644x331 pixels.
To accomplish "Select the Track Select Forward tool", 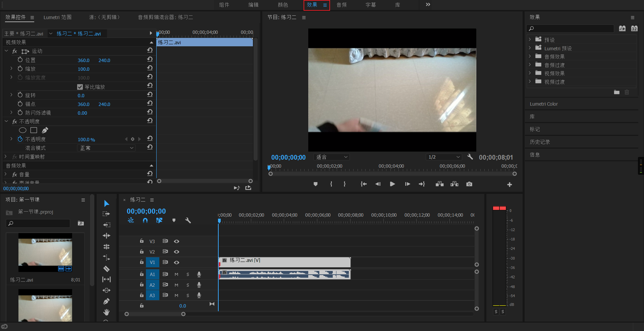I will click(x=106, y=214).
